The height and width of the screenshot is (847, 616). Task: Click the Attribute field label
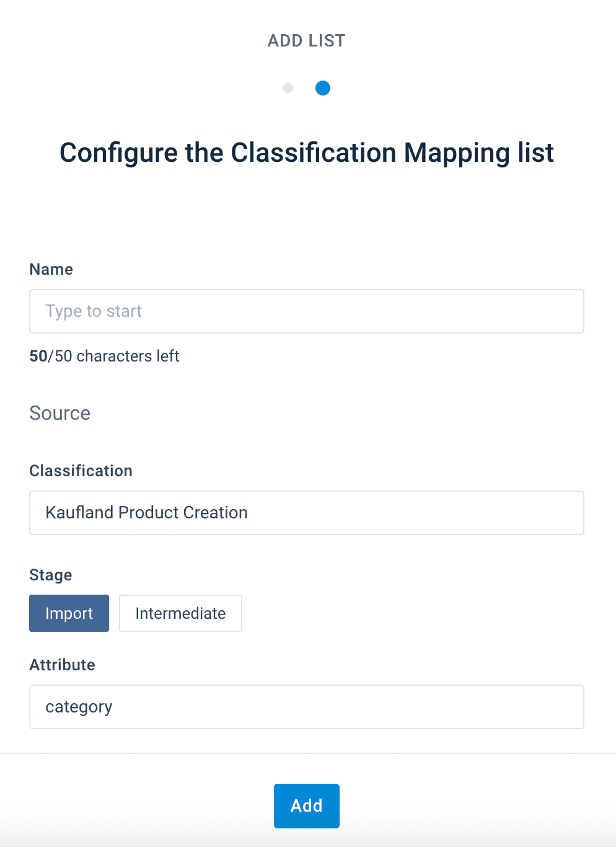point(63,665)
